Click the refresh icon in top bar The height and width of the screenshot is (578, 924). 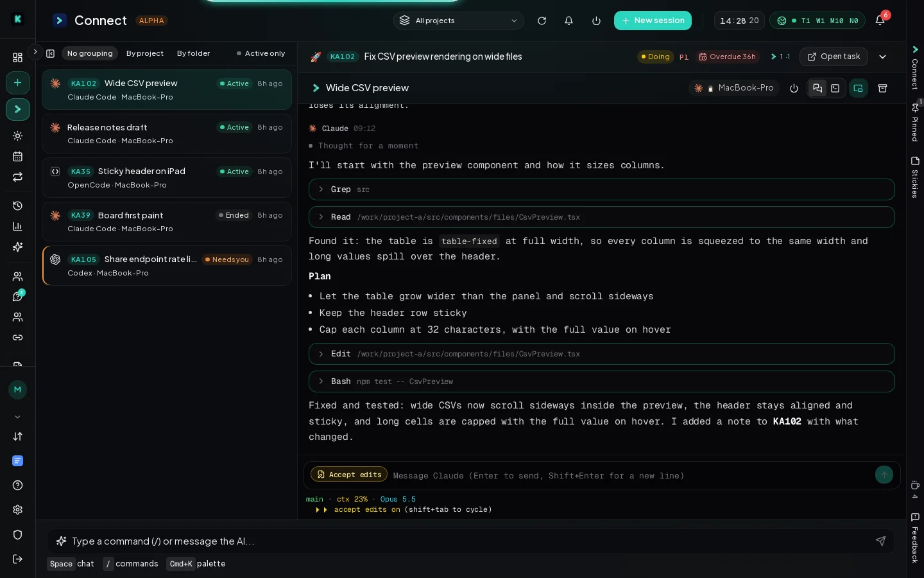pyautogui.click(x=542, y=21)
